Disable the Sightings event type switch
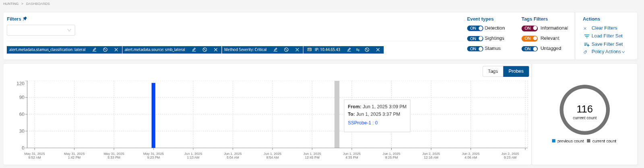The image size is (644, 168). (x=475, y=39)
